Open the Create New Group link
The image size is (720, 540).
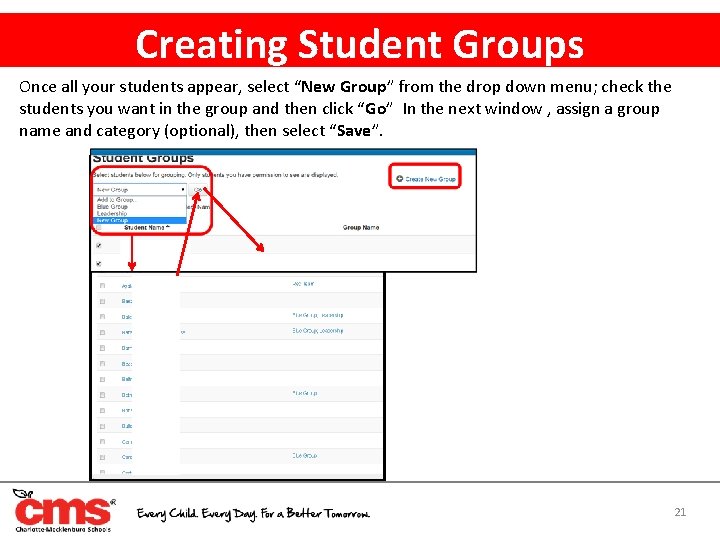pos(426,179)
